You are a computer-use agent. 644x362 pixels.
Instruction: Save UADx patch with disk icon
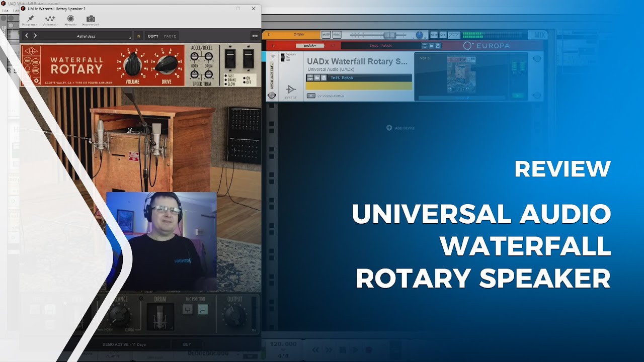pyautogui.click(x=324, y=78)
